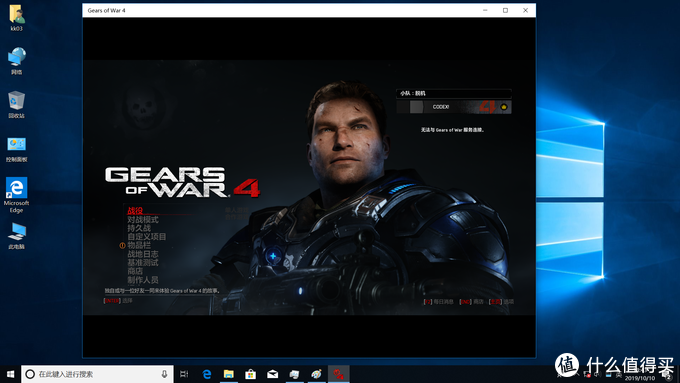Open 商店 store from main menu list

tap(135, 272)
